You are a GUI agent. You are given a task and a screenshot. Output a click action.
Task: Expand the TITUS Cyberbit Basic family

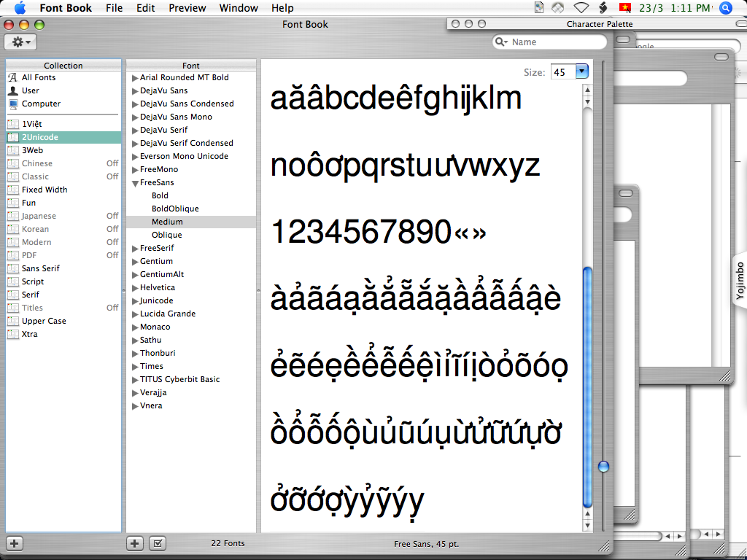(135, 380)
